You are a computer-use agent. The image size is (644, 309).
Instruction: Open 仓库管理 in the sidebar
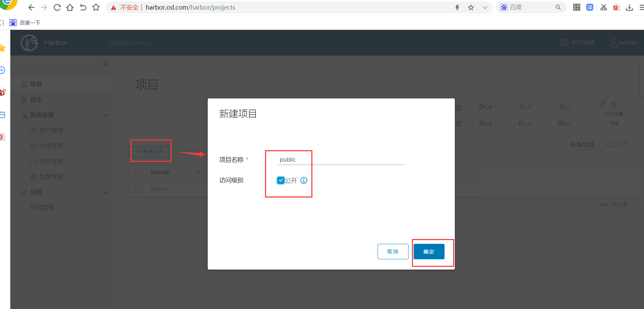(51, 146)
